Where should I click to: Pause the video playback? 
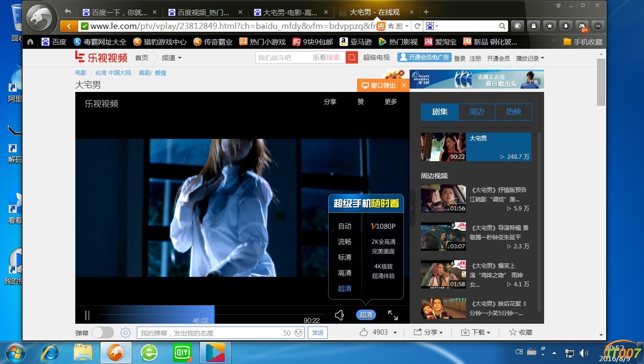pyautogui.click(x=87, y=315)
